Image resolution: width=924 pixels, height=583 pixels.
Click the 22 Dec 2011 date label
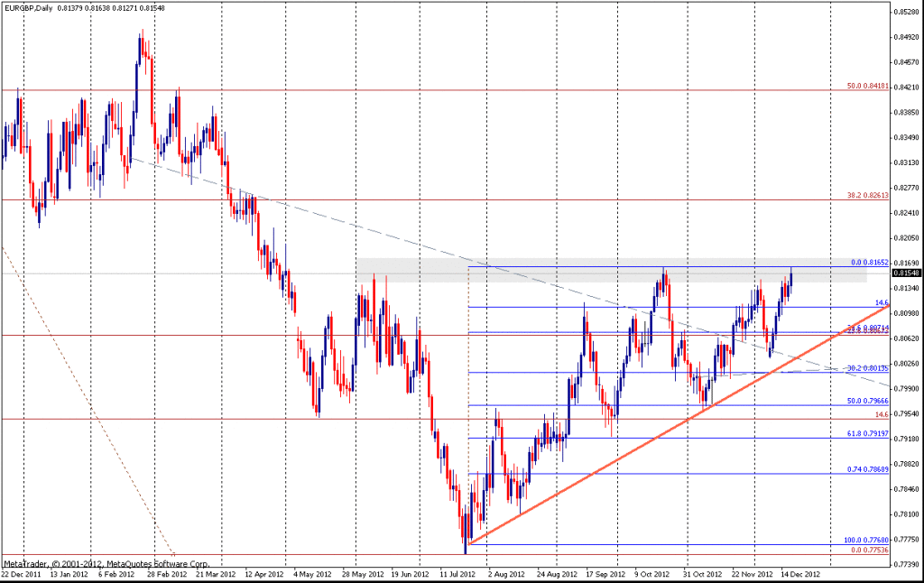click(21, 573)
